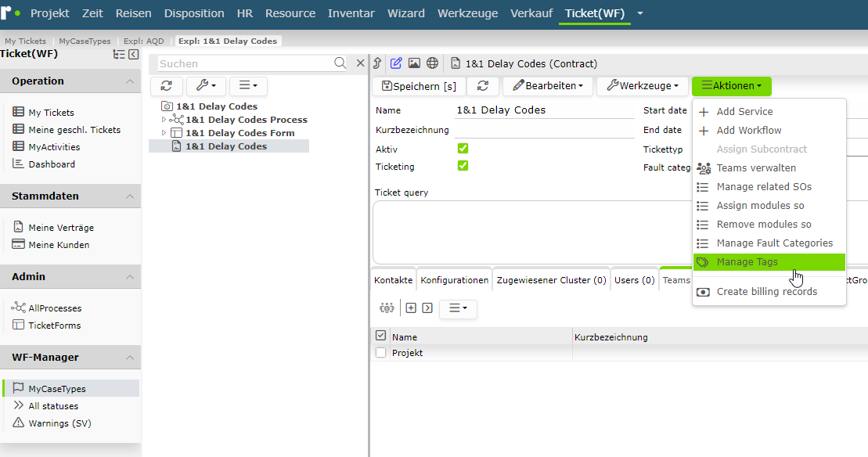868x457 pixels.
Task: Open the Dashboard link
Action: pos(52,164)
